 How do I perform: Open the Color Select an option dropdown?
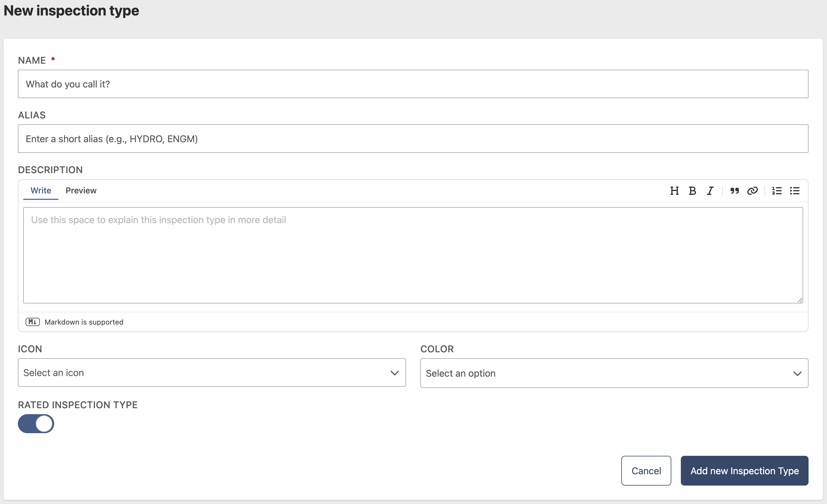tap(614, 373)
